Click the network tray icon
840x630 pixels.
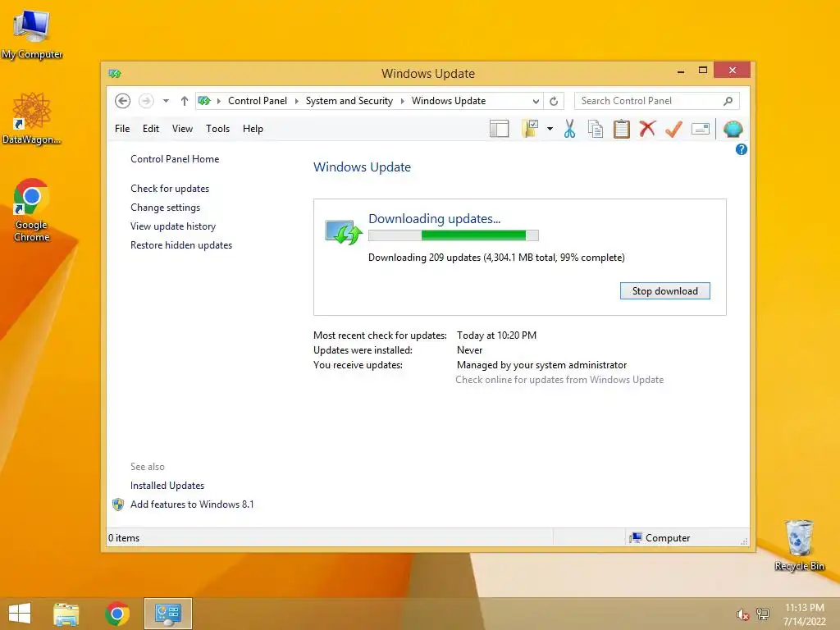point(763,614)
